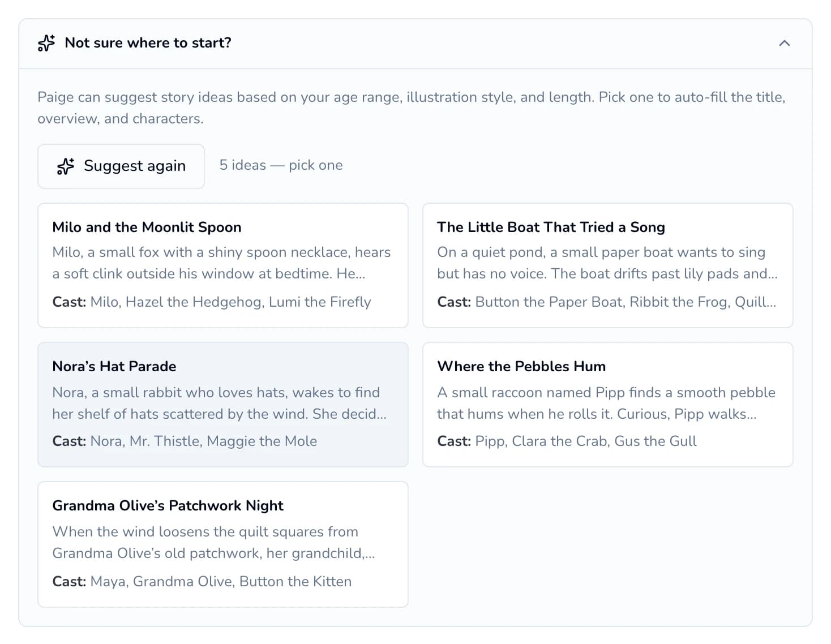
Task: Select the Nora's Hat Parade card
Action: point(223,405)
